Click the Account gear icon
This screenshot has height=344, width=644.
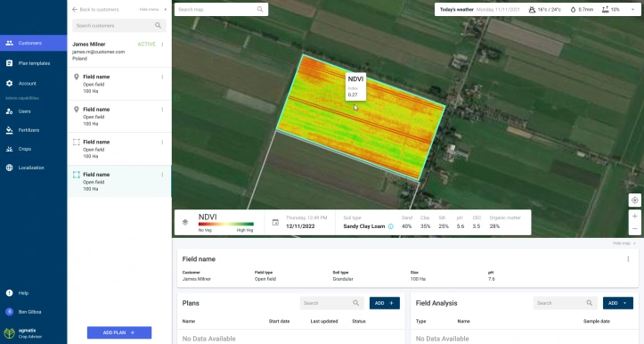click(x=10, y=84)
